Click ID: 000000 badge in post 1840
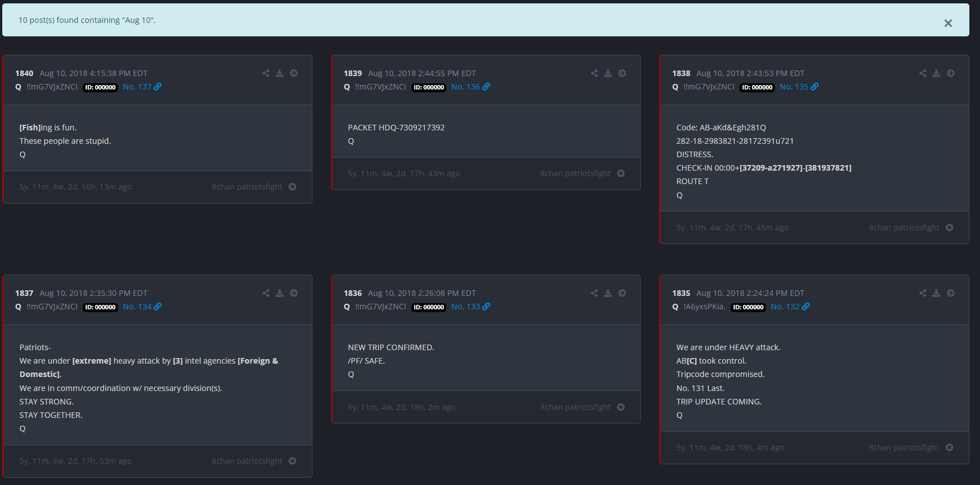 point(100,87)
